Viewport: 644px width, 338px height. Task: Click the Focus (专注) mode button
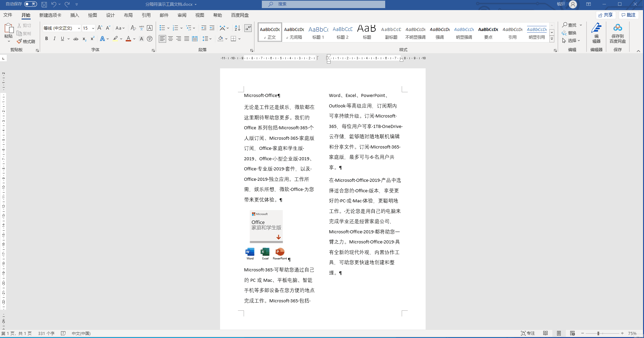528,333
